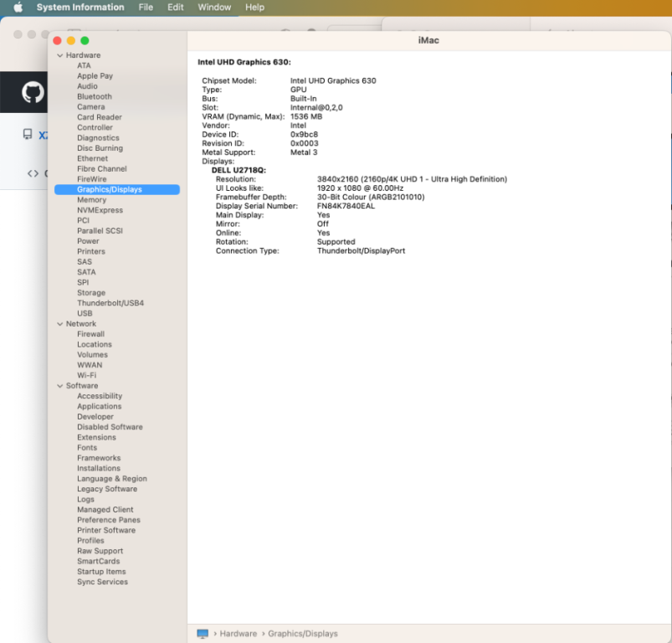Viewport: 672px width, 643px height.
Task: Open the File menu
Action: pyautogui.click(x=146, y=8)
